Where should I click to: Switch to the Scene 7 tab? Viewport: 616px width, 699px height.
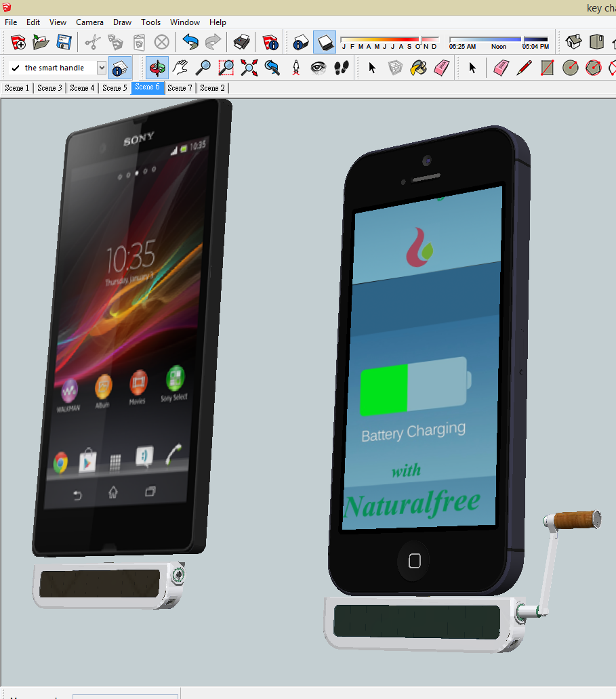pos(180,88)
